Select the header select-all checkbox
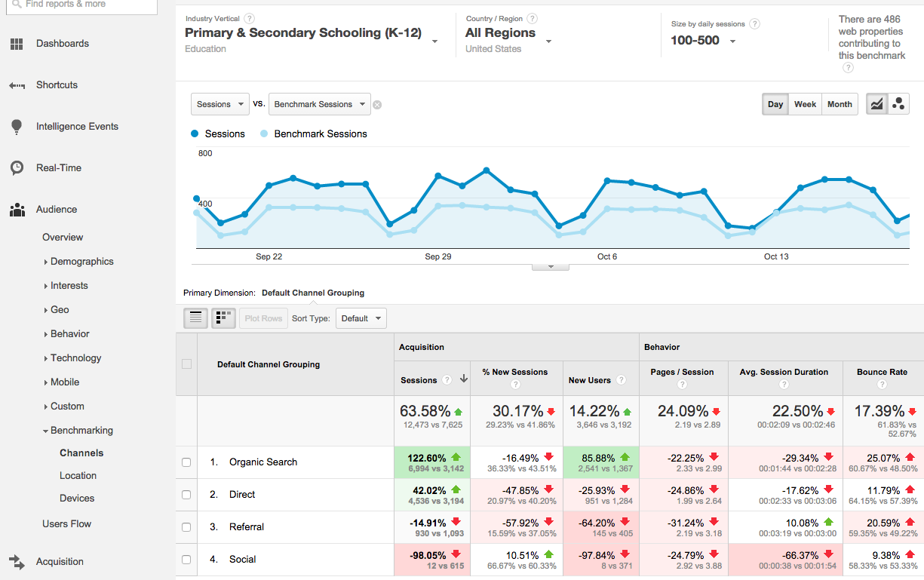This screenshot has width=924, height=580. [186, 364]
